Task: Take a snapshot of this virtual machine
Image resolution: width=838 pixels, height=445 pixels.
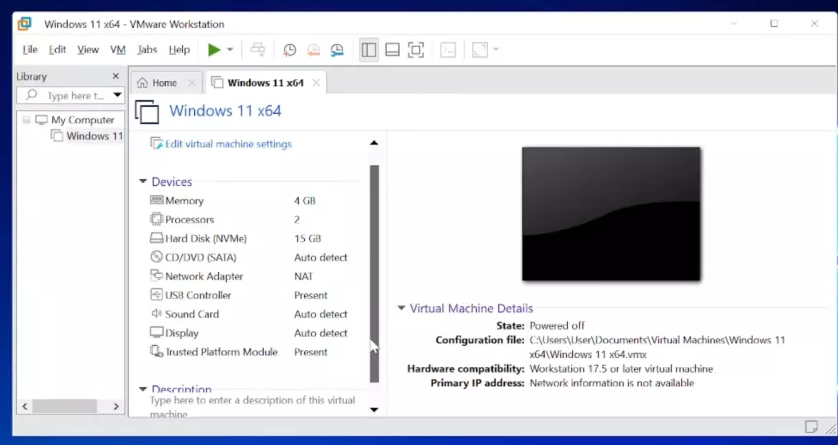Action: pyautogui.click(x=289, y=50)
